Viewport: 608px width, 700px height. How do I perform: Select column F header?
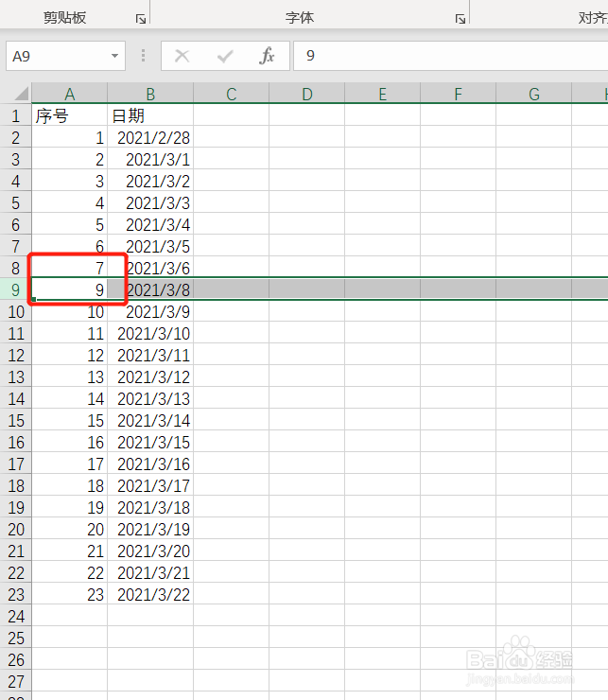click(x=458, y=94)
